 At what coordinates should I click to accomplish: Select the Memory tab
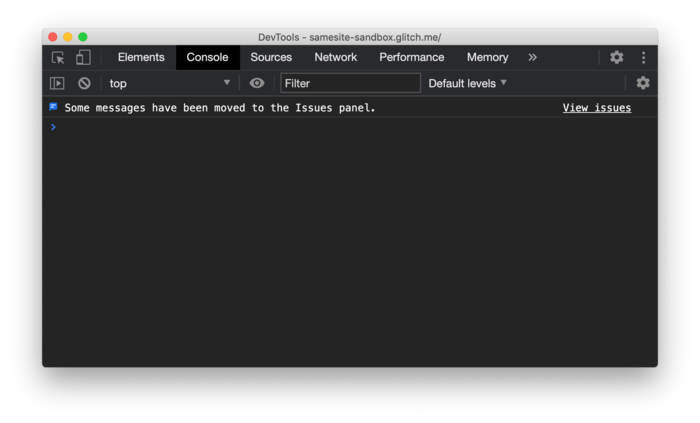click(488, 57)
